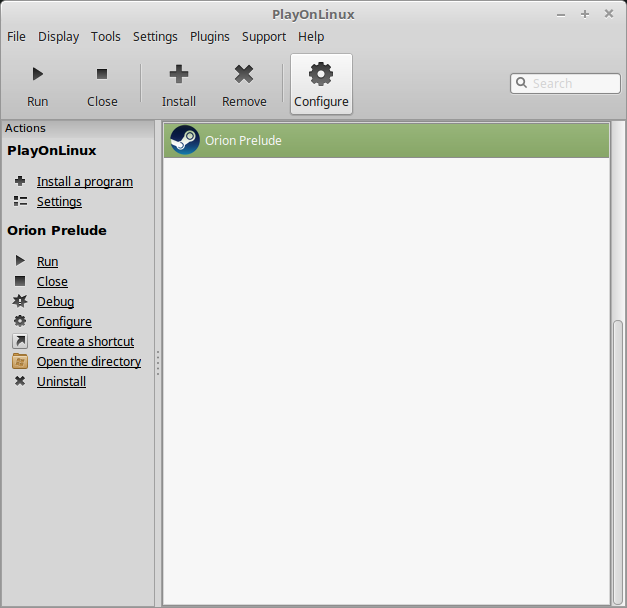Click the Debug link
627x608 pixels.
(56, 302)
